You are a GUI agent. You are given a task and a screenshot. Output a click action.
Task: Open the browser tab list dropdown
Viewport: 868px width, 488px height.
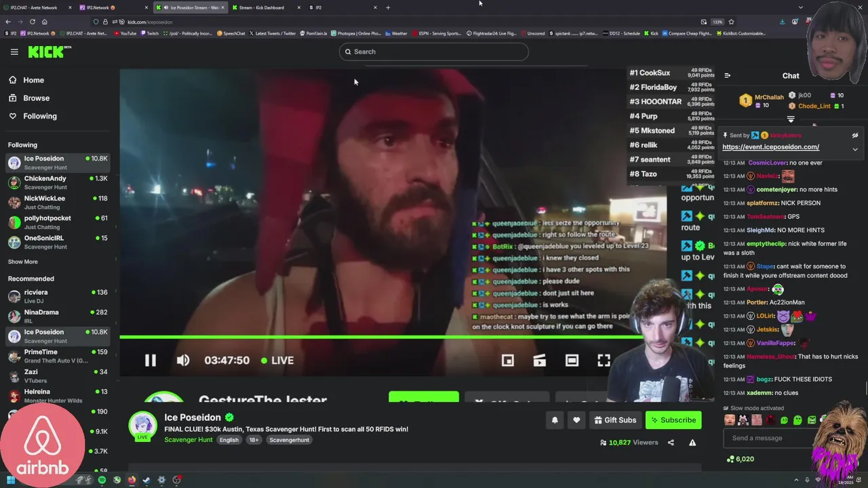pyautogui.click(x=801, y=7)
